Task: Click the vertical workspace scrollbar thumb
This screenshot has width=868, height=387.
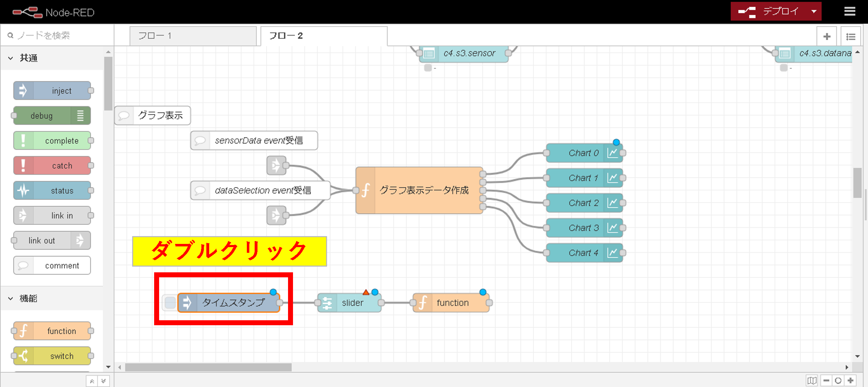Action: [857, 183]
